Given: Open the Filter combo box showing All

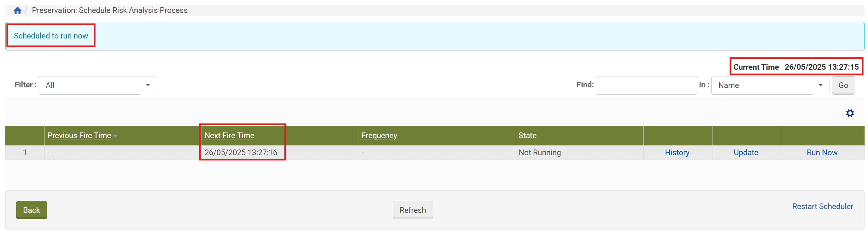Looking at the screenshot, I should click(89, 85).
